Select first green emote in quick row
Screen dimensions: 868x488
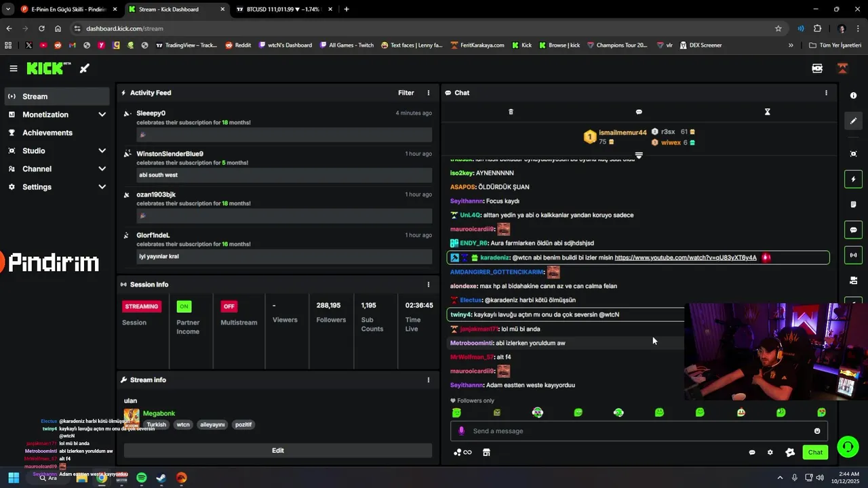456,412
